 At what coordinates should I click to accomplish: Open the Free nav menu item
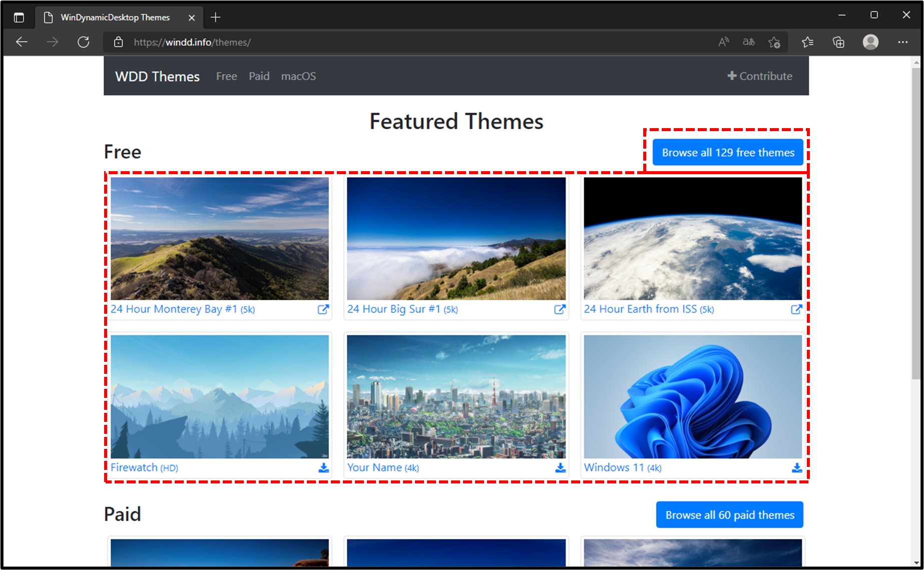(x=227, y=76)
